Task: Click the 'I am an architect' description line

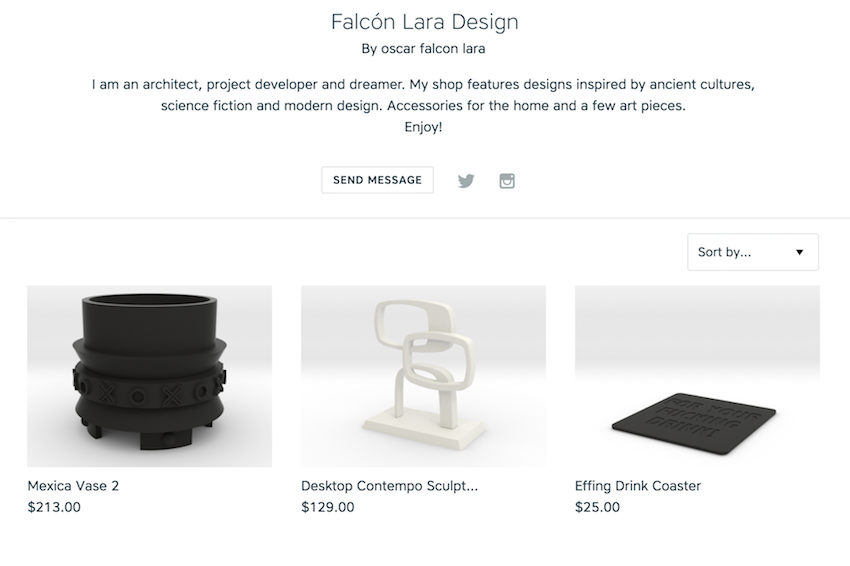Action: point(424,85)
